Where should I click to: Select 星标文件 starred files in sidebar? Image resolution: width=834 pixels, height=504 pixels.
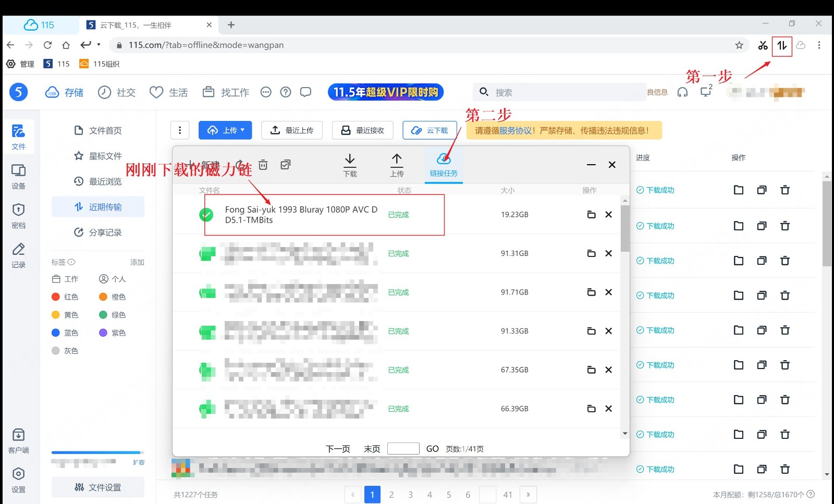98,156
